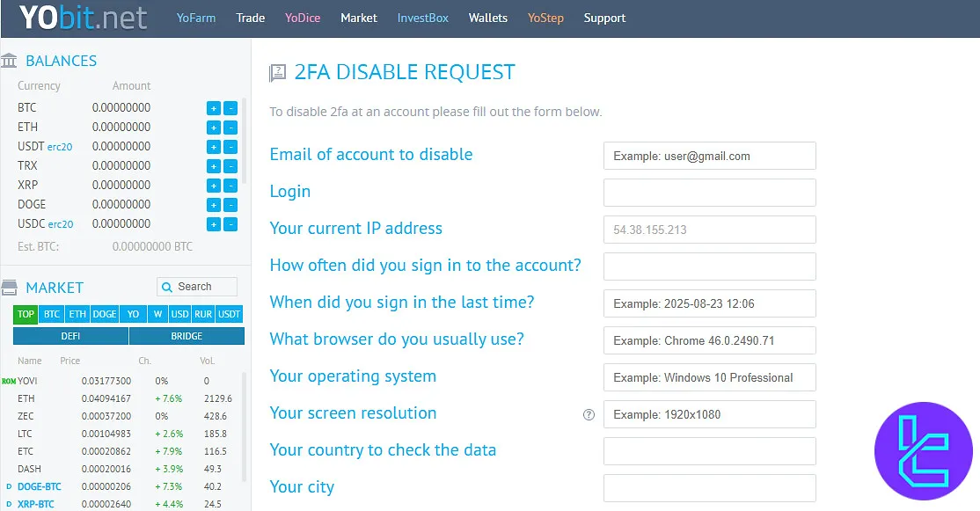Focus the country input field
The image size is (980, 511).
[709, 451]
